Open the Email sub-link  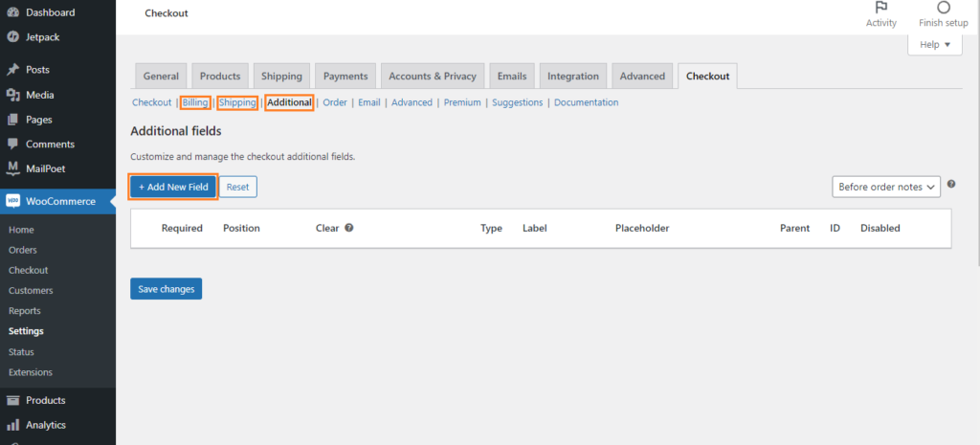(x=368, y=102)
